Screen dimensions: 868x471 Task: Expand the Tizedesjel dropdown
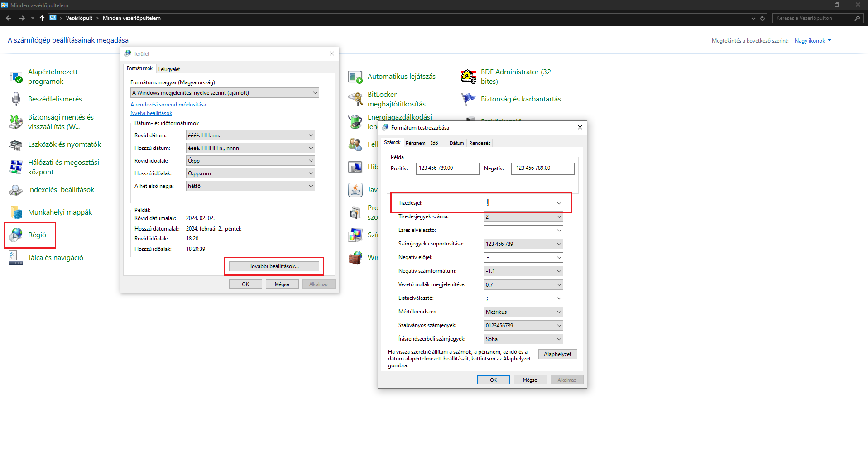[559, 203]
